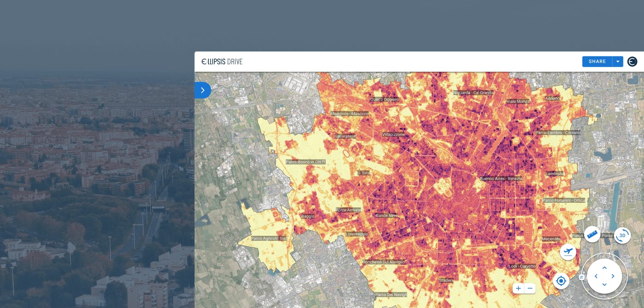Click the locate me target icon
Viewport: 644px width, 308px height.
[x=561, y=280]
